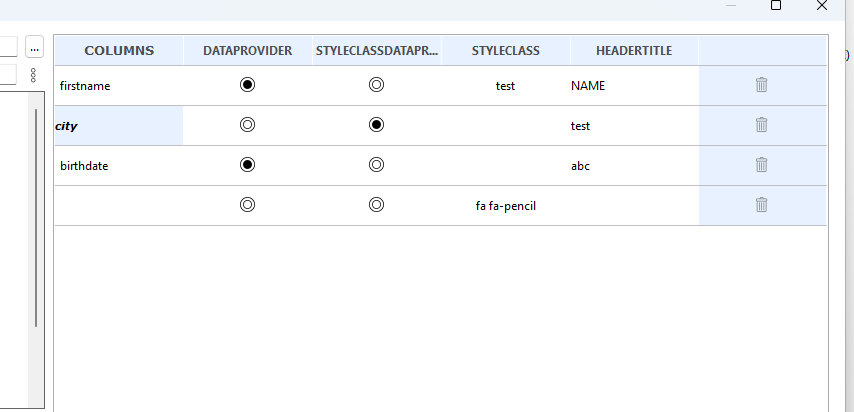Edit the fa fa-pencil styleclass cell
Viewport: 854px width, 412px height.
point(505,206)
